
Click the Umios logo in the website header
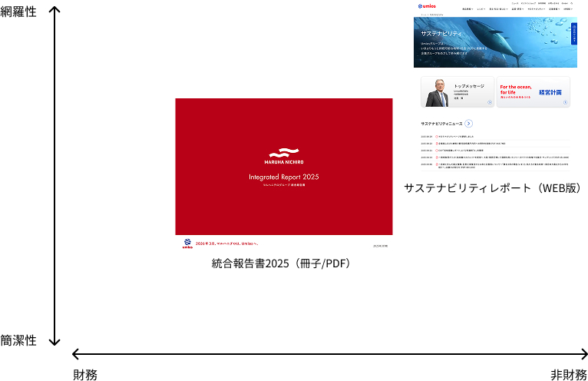[x=426, y=7]
